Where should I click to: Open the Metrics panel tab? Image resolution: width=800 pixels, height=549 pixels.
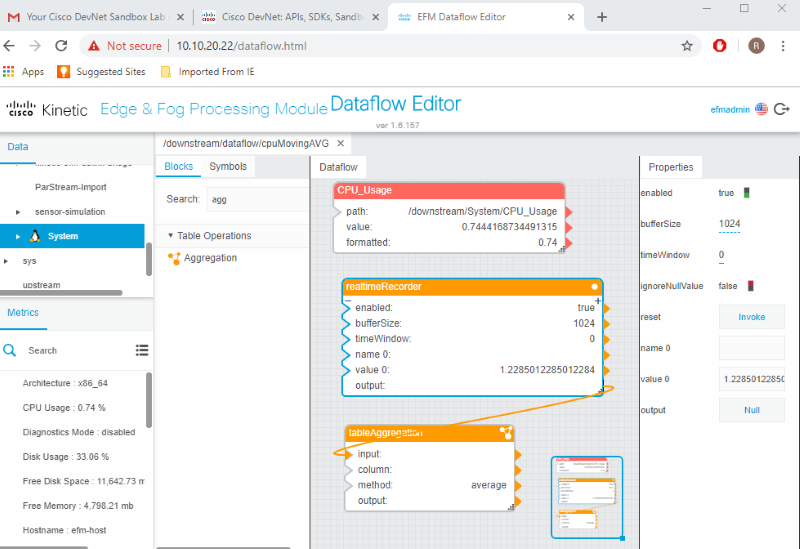tap(23, 313)
